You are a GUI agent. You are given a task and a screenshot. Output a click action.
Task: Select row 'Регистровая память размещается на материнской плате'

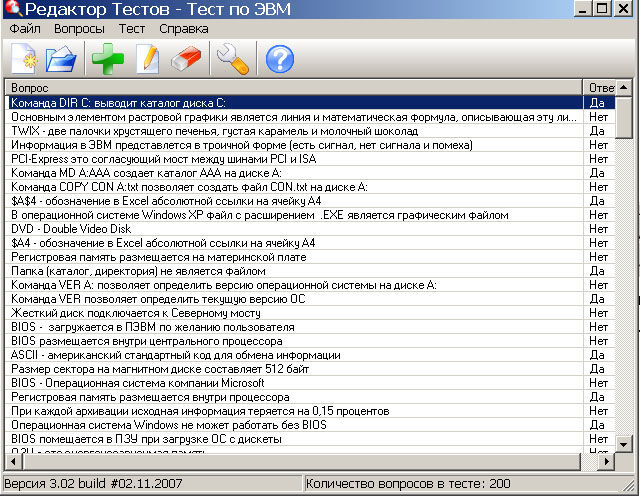(x=310, y=257)
